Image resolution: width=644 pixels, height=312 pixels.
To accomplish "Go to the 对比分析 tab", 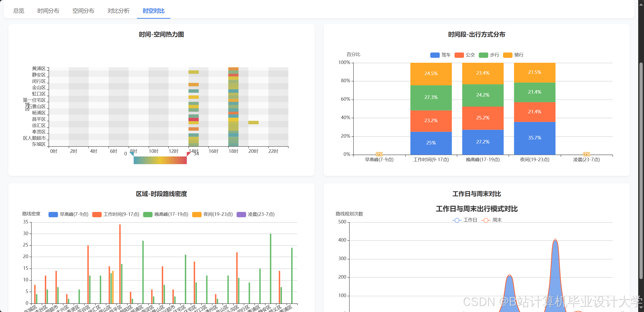I will (x=118, y=11).
